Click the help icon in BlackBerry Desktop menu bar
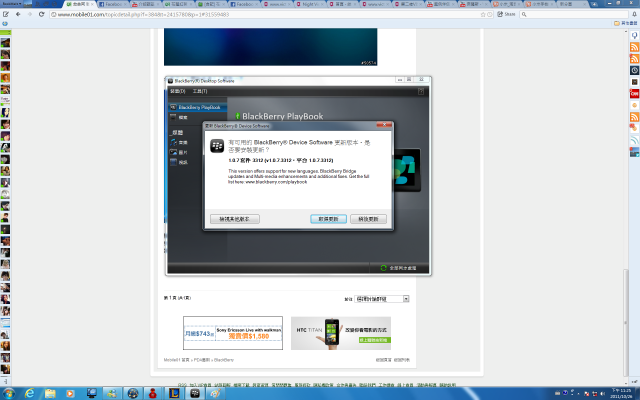 coord(421,91)
